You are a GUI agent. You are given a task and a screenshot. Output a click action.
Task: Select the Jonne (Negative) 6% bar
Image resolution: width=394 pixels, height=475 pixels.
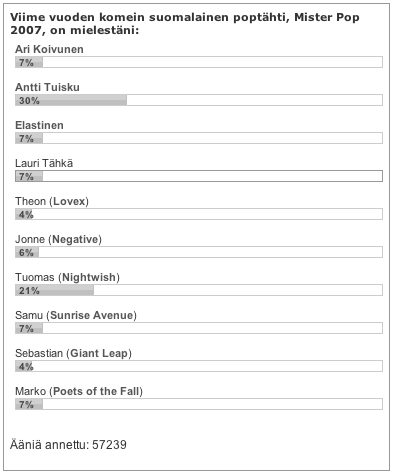pos(199,252)
